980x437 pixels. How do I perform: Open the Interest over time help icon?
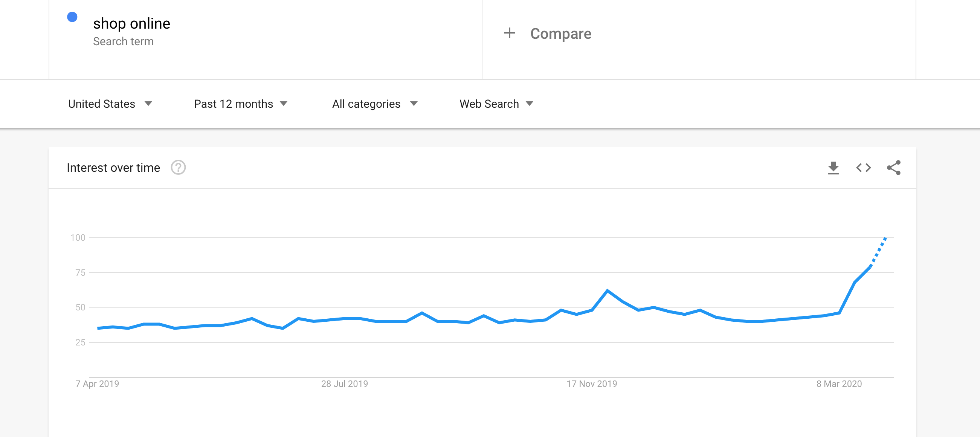[178, 168]
